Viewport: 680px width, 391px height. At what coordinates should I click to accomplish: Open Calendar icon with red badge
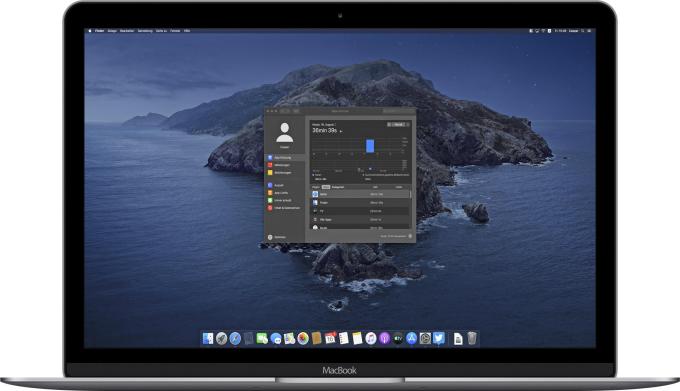pyautogui.click(x=330, y=338)
